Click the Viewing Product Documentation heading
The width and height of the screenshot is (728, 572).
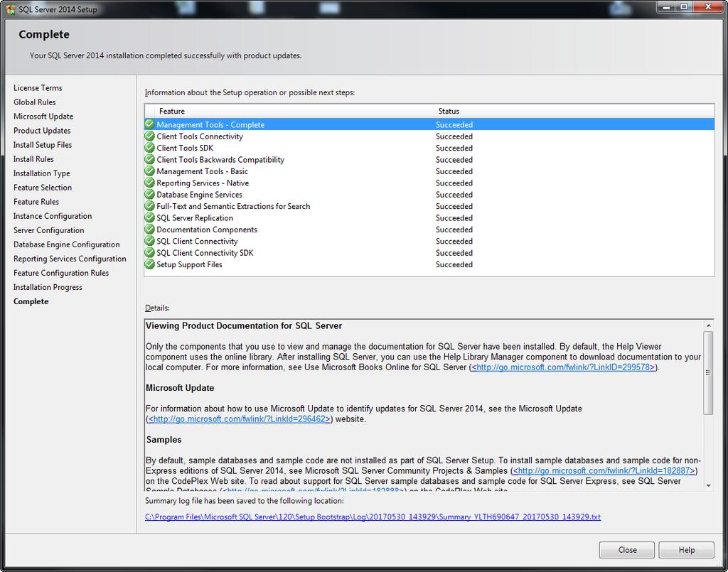tap(244, 325)
